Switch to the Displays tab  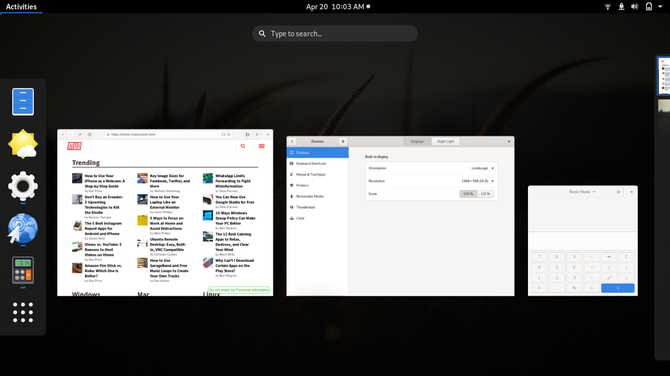click(417, 141)
